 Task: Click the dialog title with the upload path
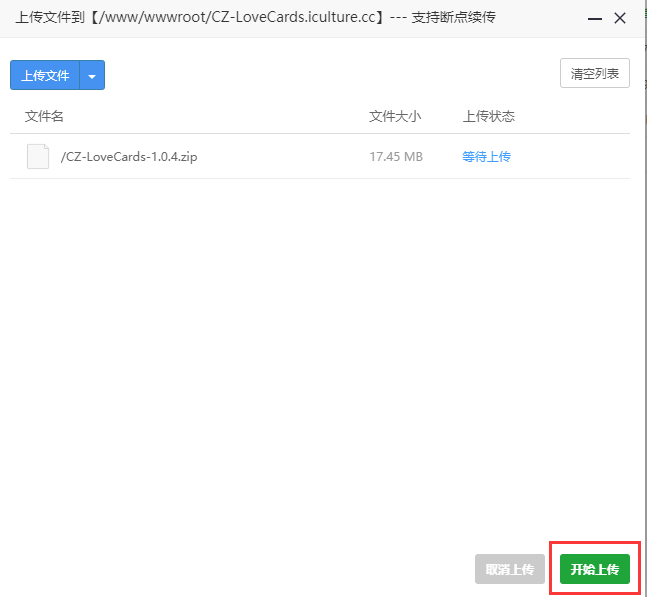(255, 17)
